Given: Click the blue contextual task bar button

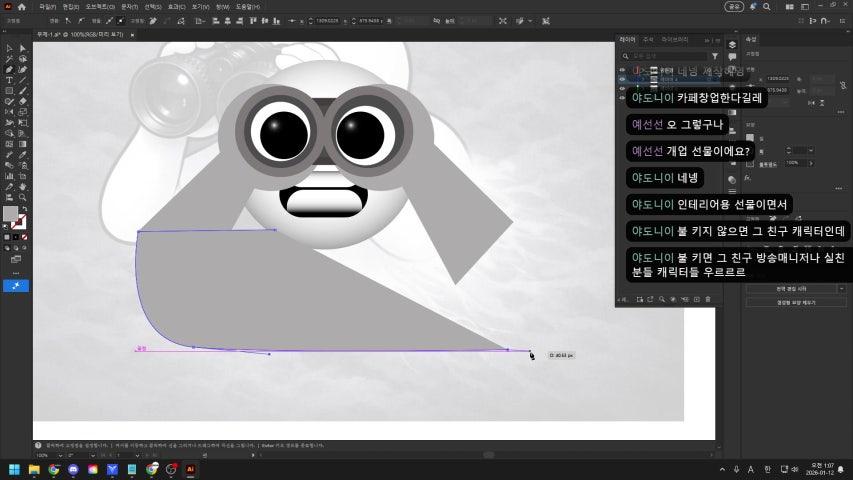Looking at the screenshot, I should (x=16, y=285).
